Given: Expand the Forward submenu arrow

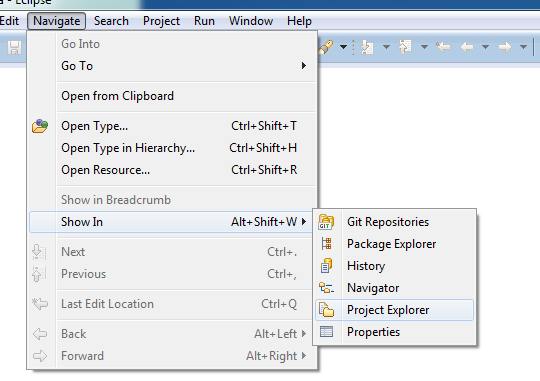Looking at the screenshot, I should [304, 356].
